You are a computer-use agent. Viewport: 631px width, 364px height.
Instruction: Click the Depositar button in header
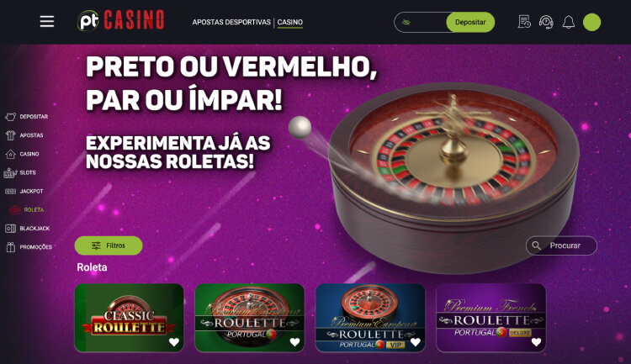point(470,22)
